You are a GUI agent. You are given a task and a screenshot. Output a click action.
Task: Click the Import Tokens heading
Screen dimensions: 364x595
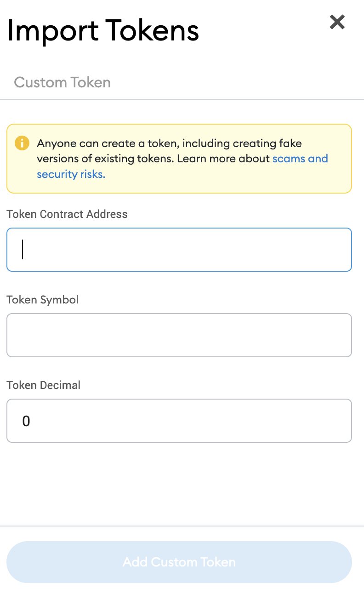point(103,31)
